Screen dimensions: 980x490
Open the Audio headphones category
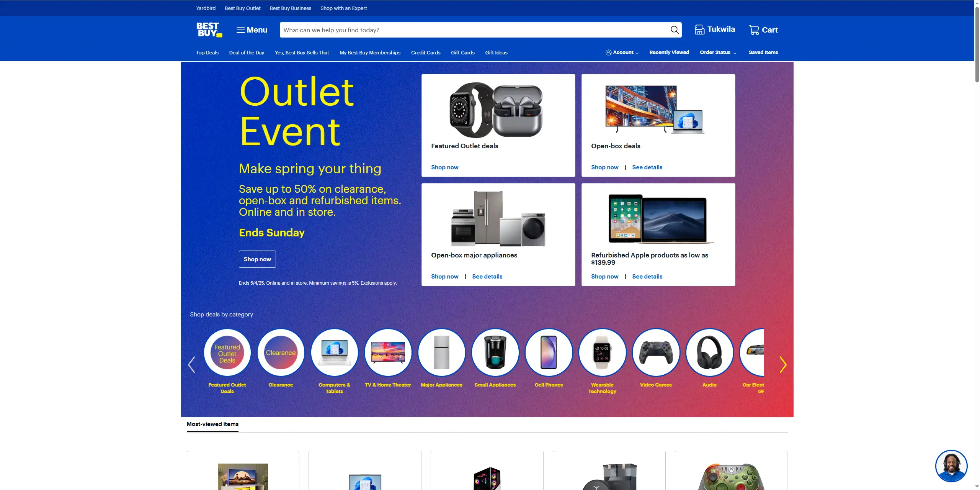709,352
